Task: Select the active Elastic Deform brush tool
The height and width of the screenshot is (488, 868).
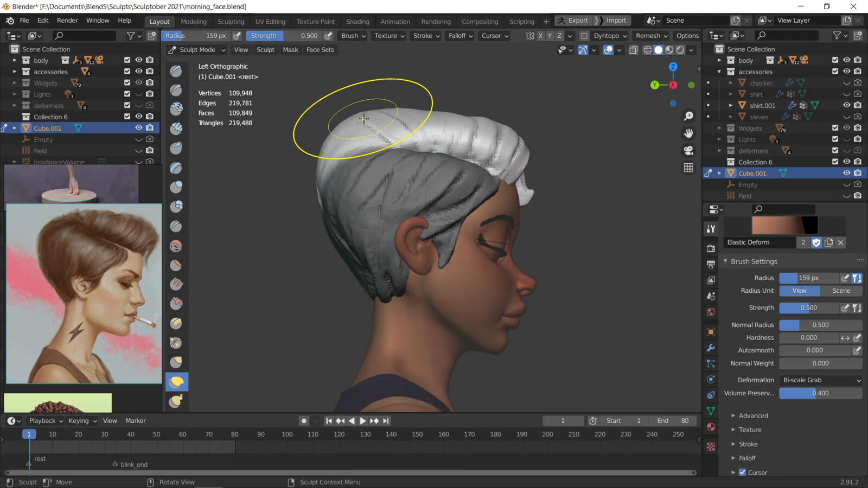Action: 176,382
